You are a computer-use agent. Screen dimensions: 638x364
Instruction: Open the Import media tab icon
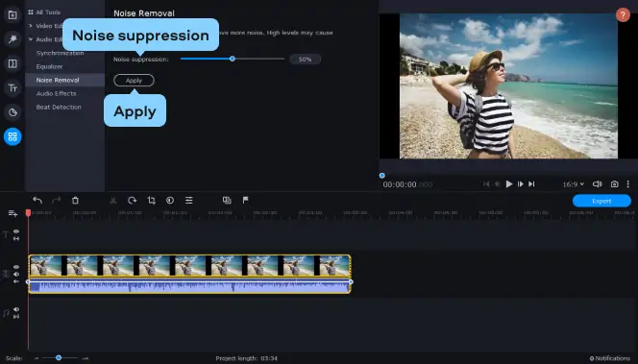(x=12, y=15)
